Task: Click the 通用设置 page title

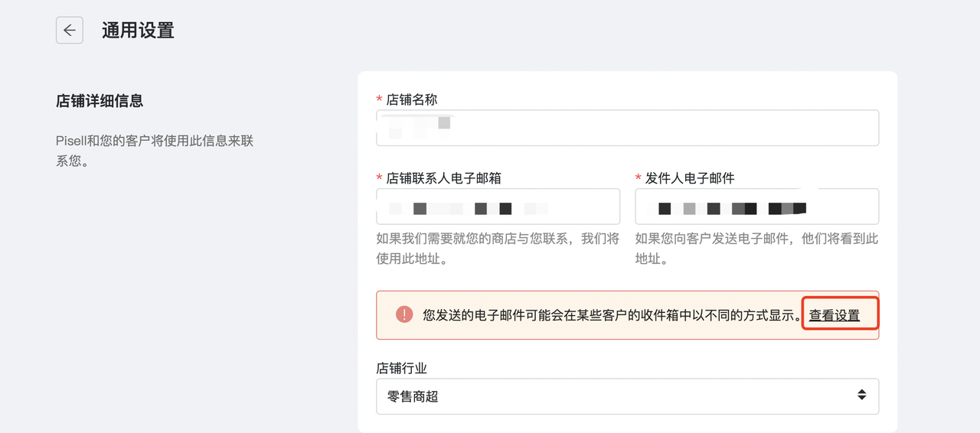Action: [138, 31]
